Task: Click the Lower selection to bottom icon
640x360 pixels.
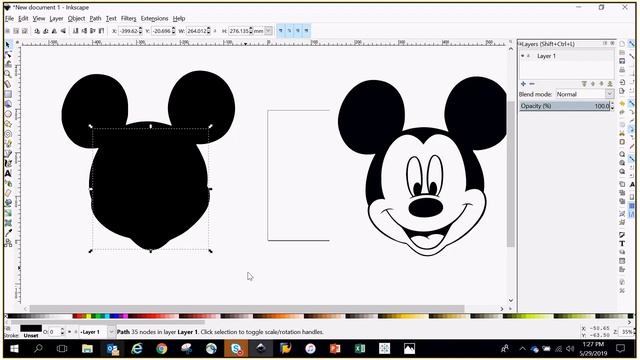Action: pos(76,31)
